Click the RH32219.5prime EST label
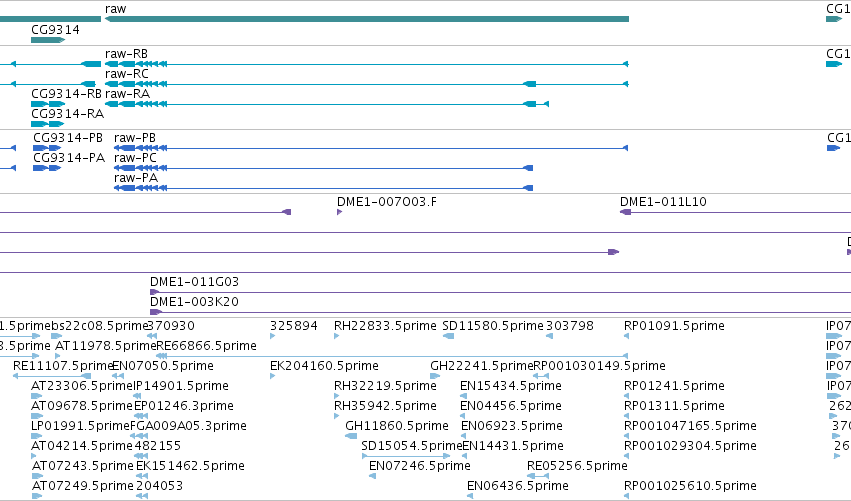 [x=385, y=386]
